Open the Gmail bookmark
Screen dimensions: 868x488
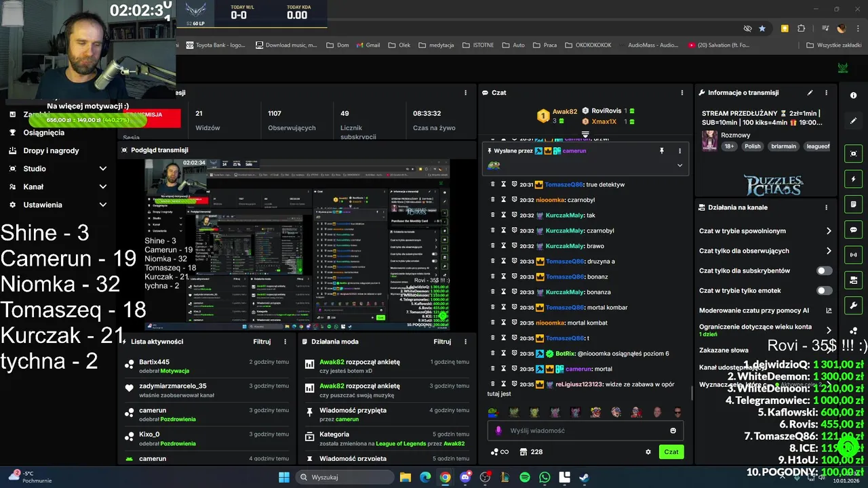[x=367, y=45]
